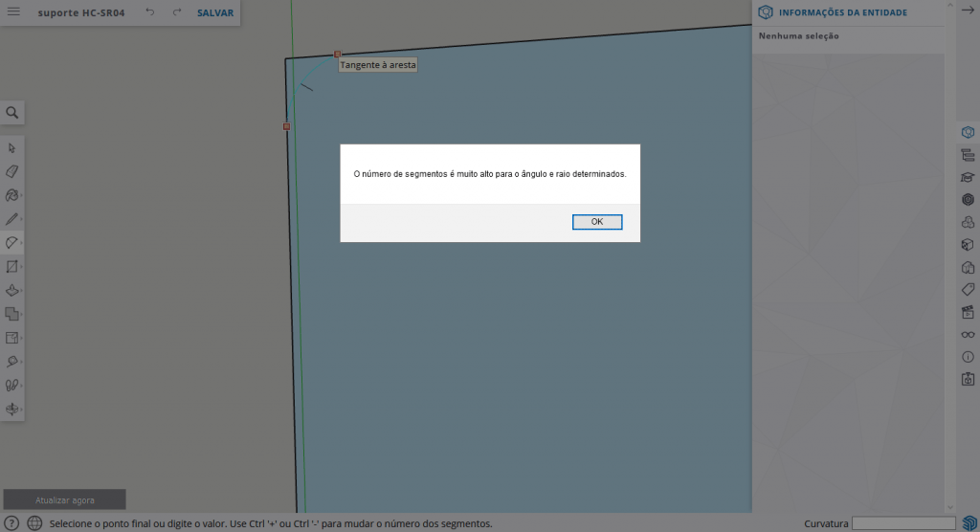The image size is (980, 532).
Task: Select the Rectangle shape tool
Action: click(11, 266)
